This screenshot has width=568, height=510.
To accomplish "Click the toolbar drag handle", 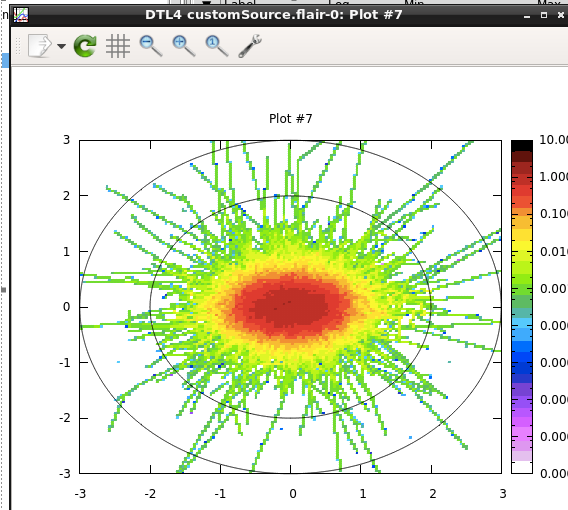I will pos(18,46).
